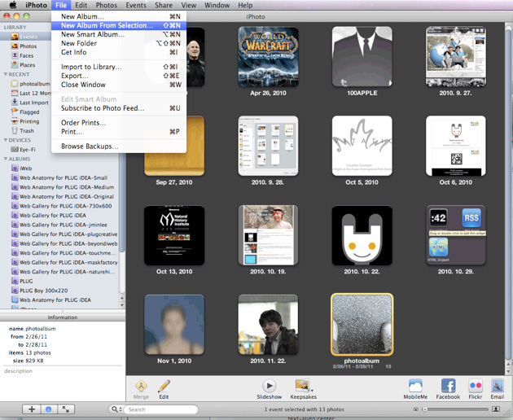Toggle the information panel button

point(49,409)
